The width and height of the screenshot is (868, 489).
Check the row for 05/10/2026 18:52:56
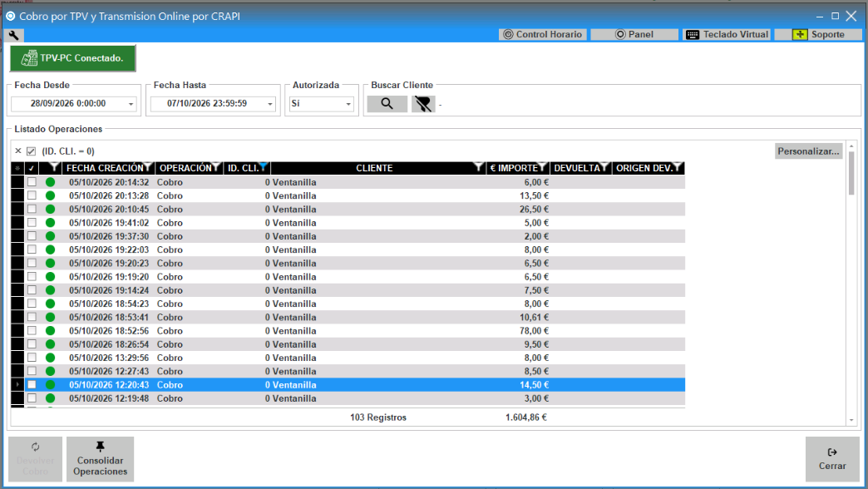tap(32, 330)
